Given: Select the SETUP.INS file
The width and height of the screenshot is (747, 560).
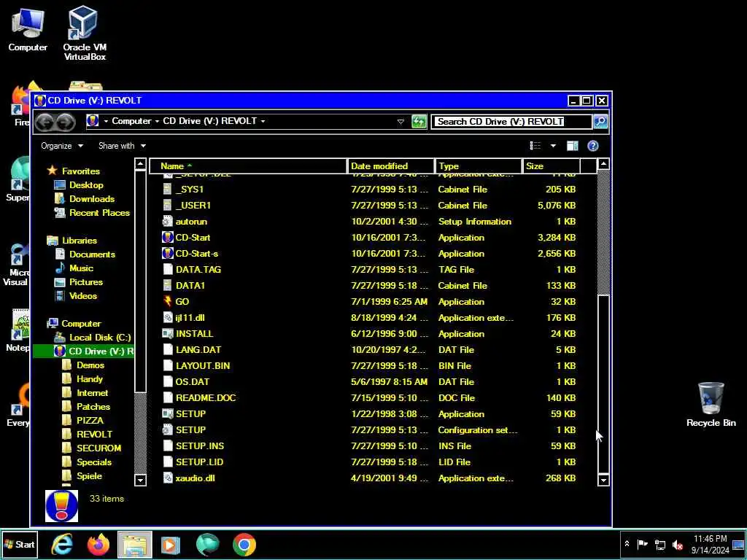Looking at the screenshot, I should [200, 446].
